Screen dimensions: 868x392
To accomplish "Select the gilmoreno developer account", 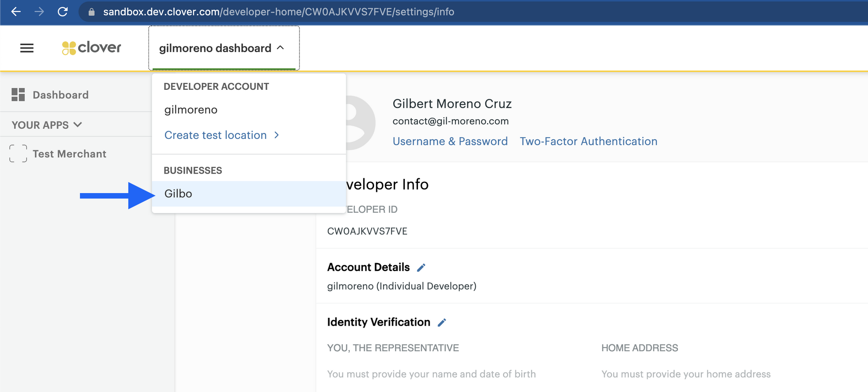I will [x=191, y=110].
